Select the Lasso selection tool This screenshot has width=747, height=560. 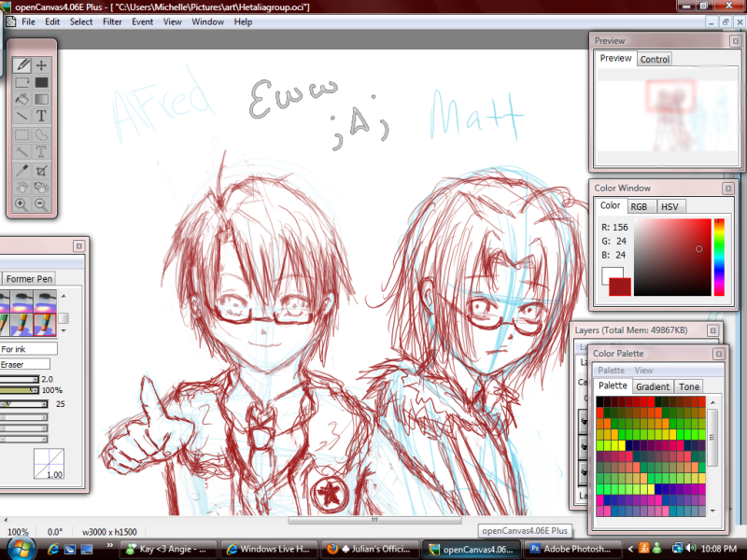tap(41, 134)
